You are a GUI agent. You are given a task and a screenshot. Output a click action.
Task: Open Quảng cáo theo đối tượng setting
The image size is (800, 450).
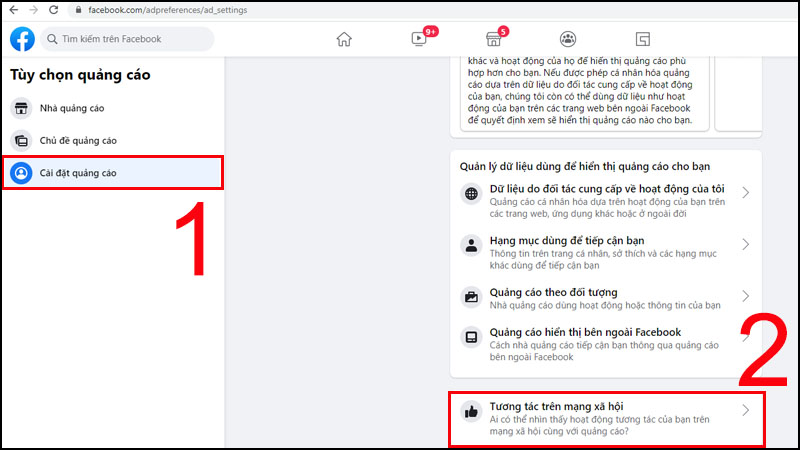coord(606,298)
